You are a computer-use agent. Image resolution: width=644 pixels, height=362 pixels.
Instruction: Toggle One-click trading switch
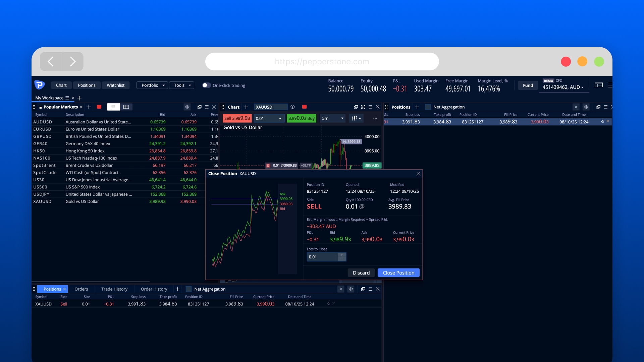(x=206, y=85)
